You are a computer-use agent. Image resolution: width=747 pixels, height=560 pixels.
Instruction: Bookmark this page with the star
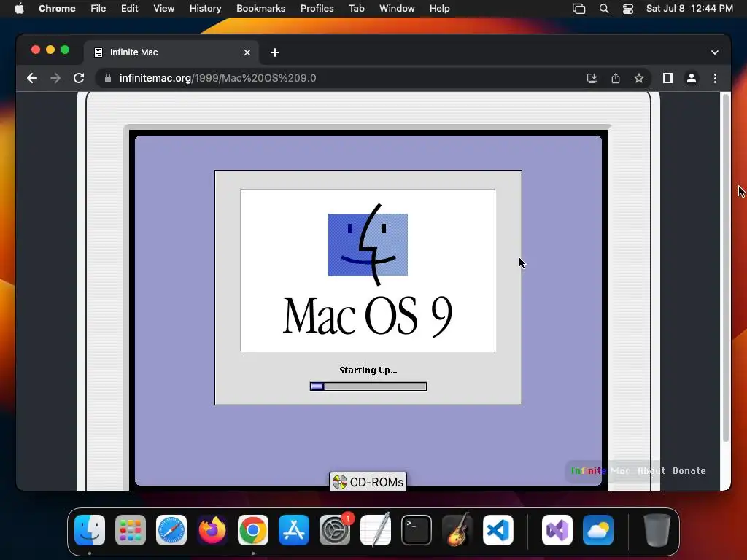point(639,78)
